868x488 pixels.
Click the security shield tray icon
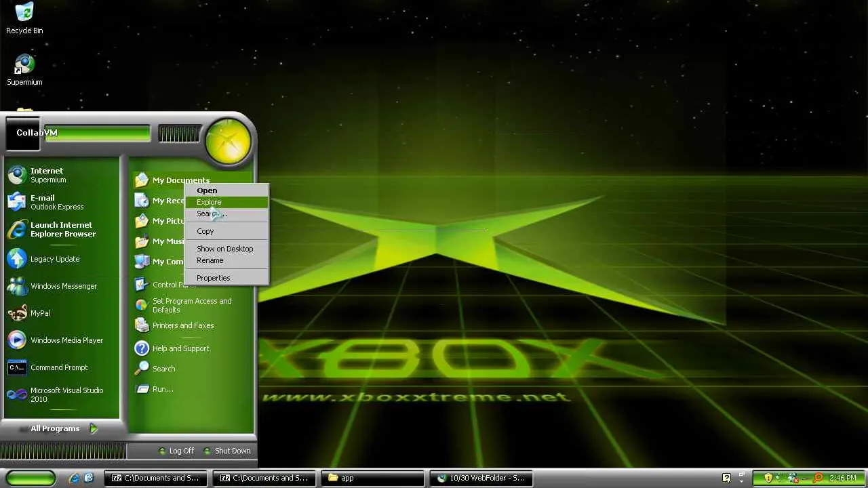[x=768, y=478]
